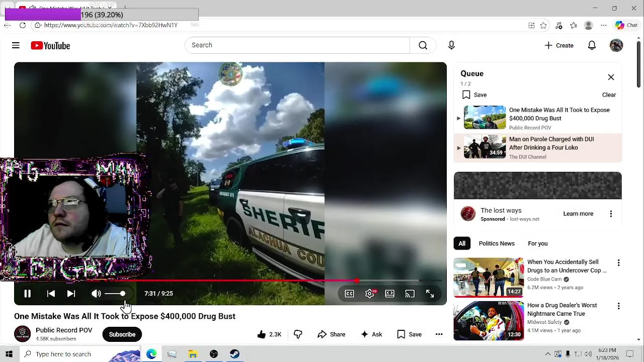Open the player settings gear
The width and height of the screenshot is (644, 362).
(x=370, y=294)
